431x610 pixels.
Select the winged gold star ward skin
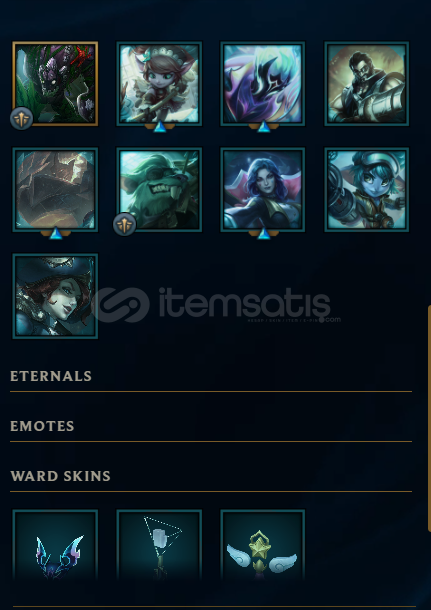[263, 545]
